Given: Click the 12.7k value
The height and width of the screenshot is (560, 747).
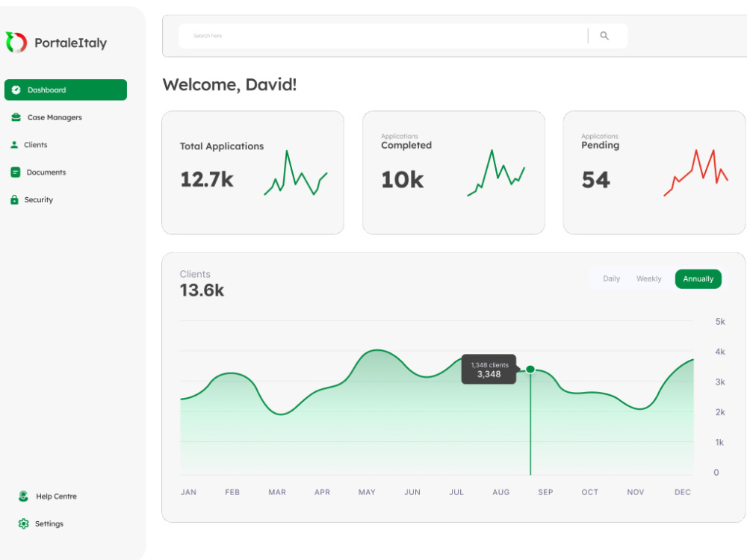Looking at the screenshot, I should click(207, 179).
